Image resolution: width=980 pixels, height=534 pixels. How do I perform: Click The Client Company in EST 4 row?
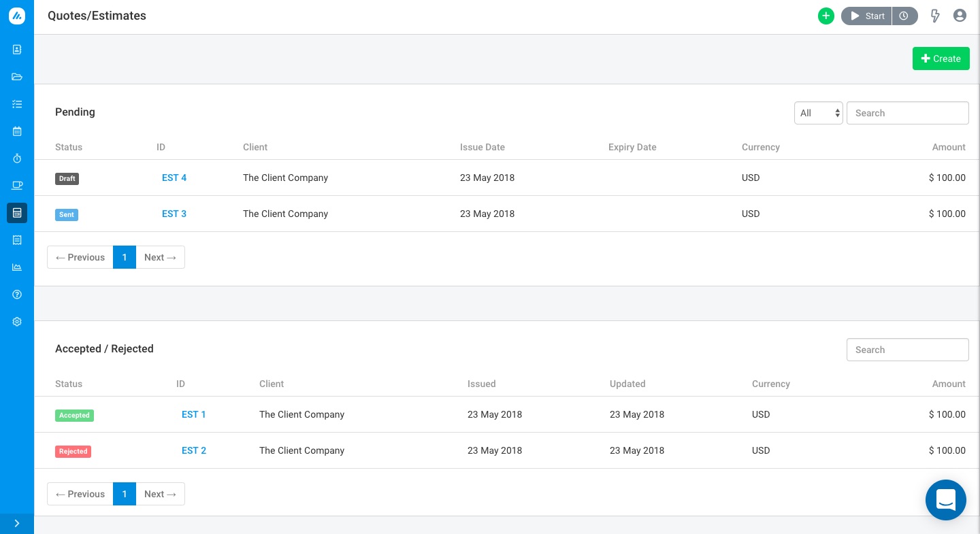(x=286, y=178)
